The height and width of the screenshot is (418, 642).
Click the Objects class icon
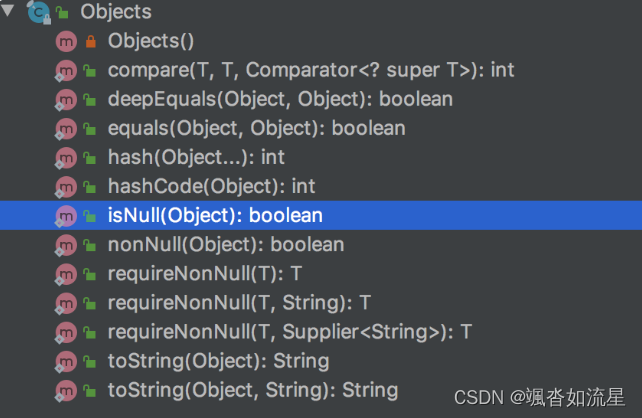coord(38,12)
